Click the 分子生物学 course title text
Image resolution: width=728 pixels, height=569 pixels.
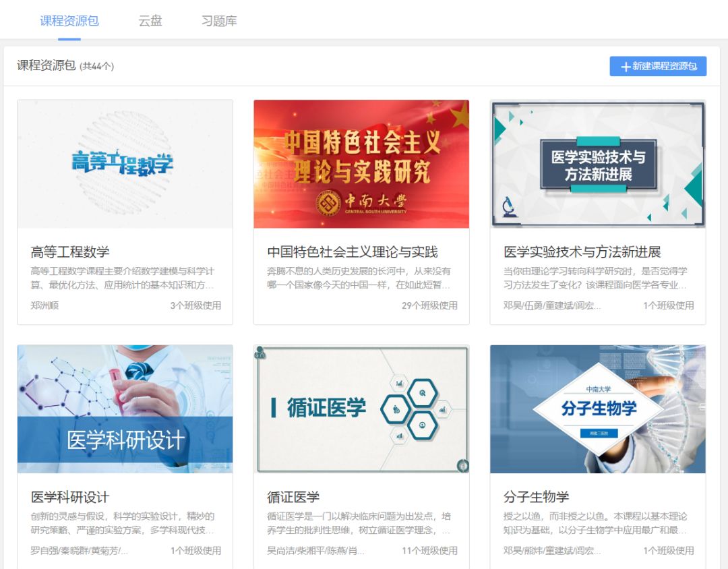(x=537, y=498)
